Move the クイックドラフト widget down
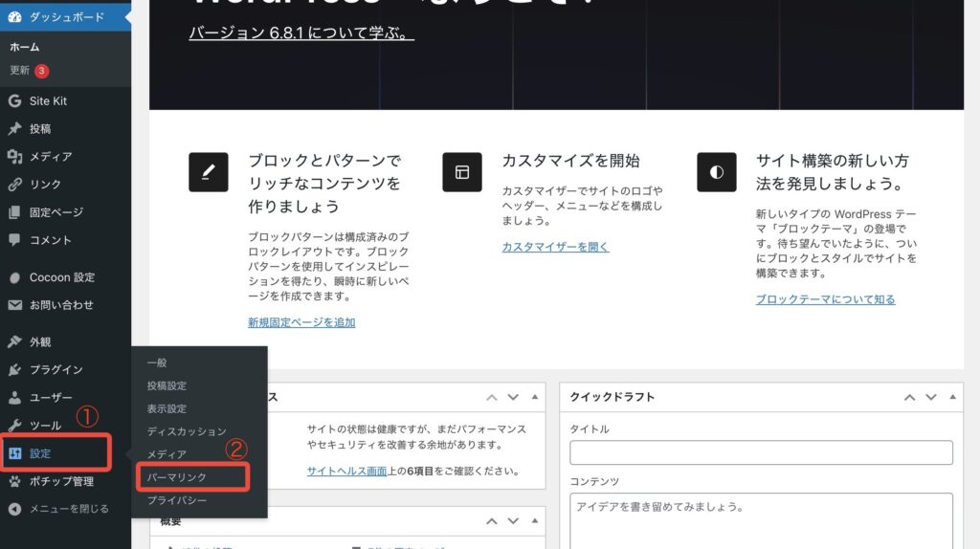 tap(931, 397)
